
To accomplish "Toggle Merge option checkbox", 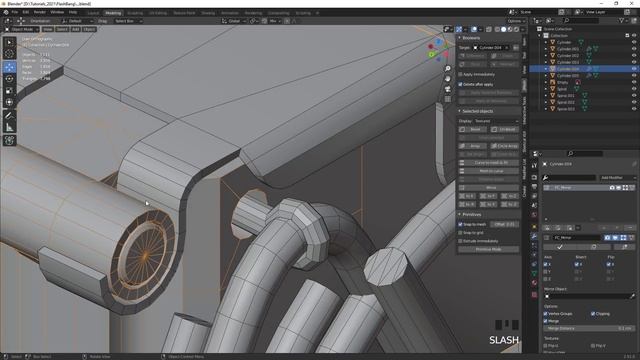I will [x=546, y=321].
